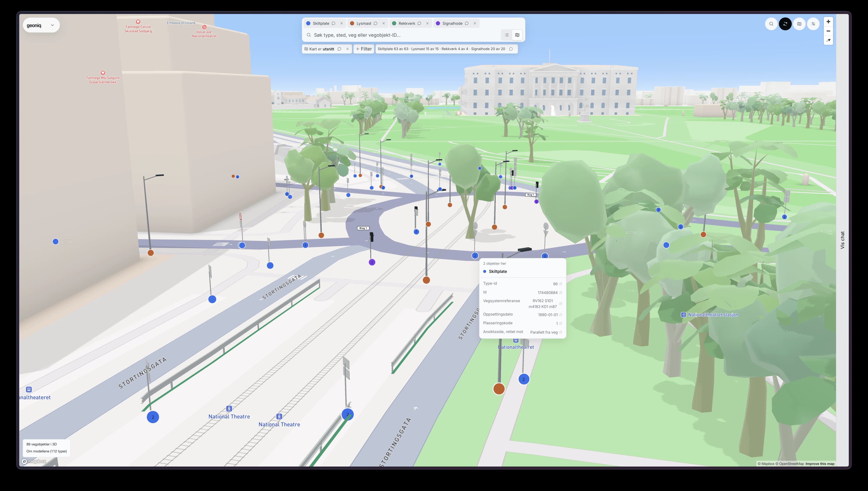Image resolution: width=868 pixels, height=491 pixels.
Task: Open the Vis chat side panel
Action: [x=842, y=240]
